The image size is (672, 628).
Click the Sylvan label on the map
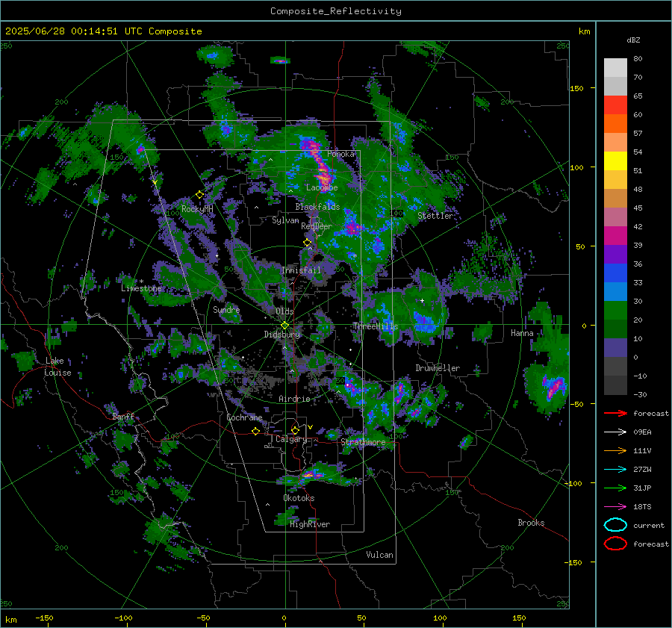point(285,220)
